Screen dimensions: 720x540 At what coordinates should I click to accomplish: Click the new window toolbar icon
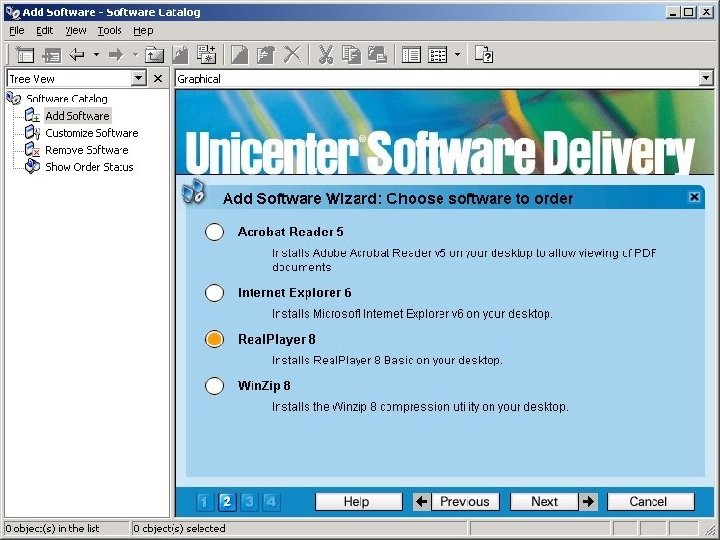coord(24,55)
